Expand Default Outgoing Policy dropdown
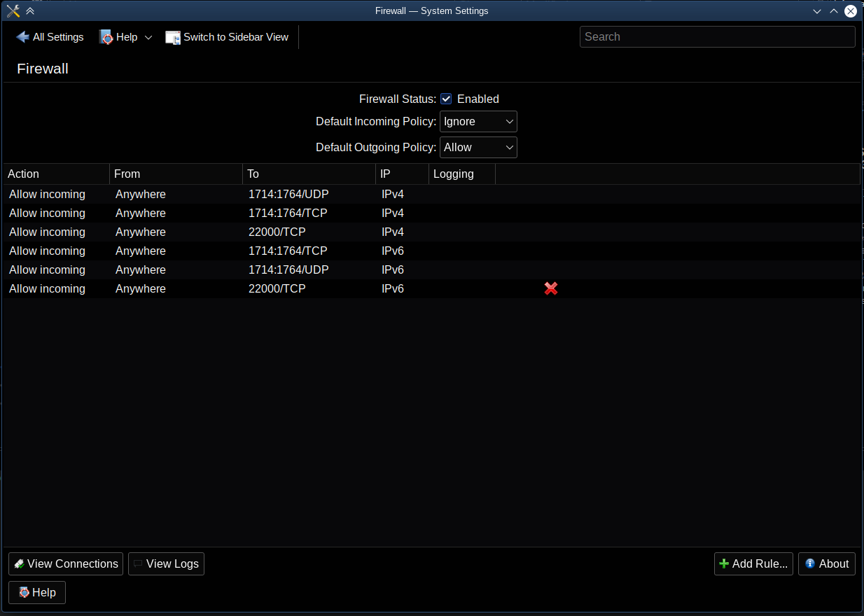 [478, 147]
